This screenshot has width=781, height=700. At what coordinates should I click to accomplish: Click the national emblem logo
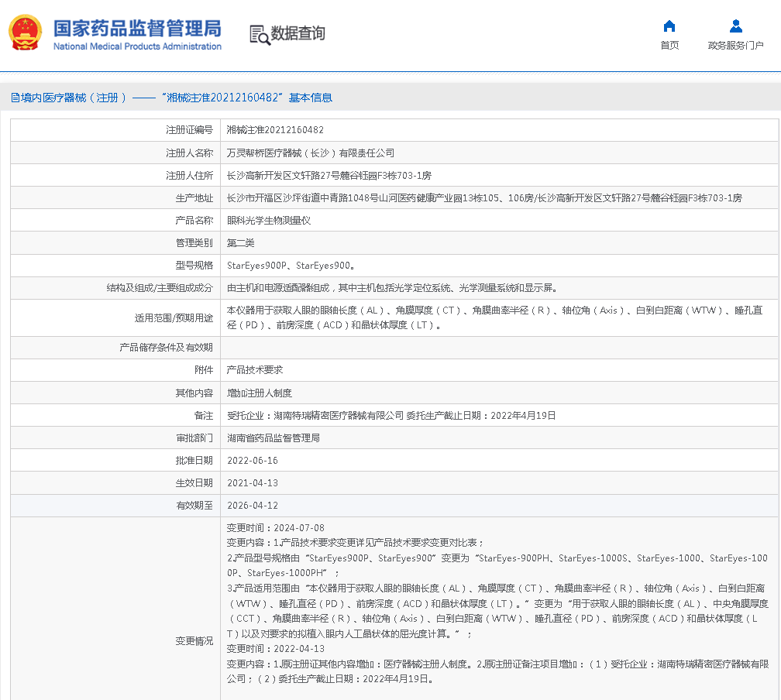26,33
